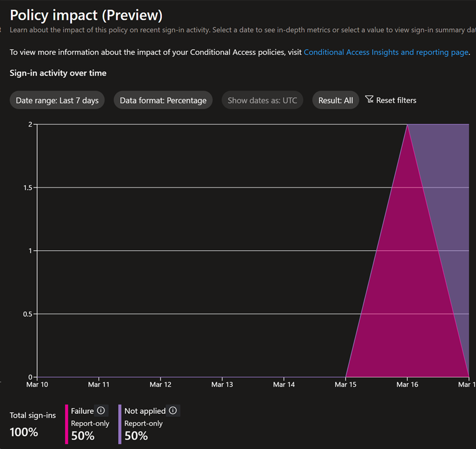Viewport: 476px width, 449px height.
Task: Open the Show dates as: UTC filter
Action: 262,101
